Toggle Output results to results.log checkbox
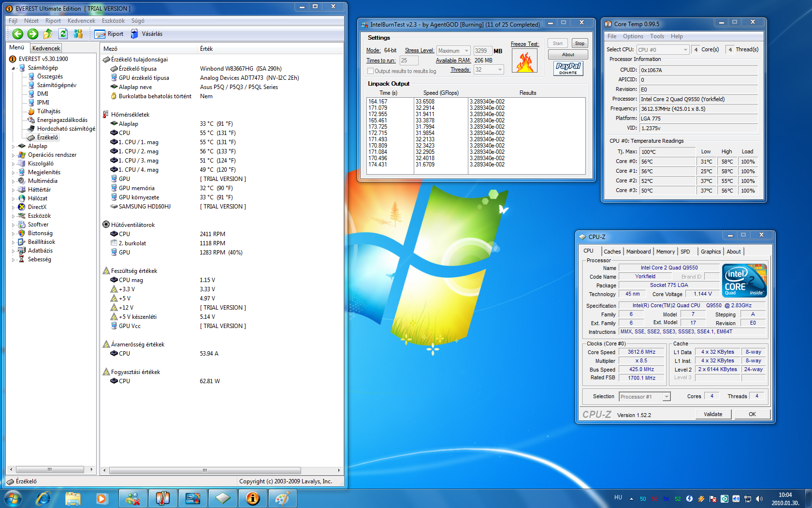 click(x=370, y=71)
